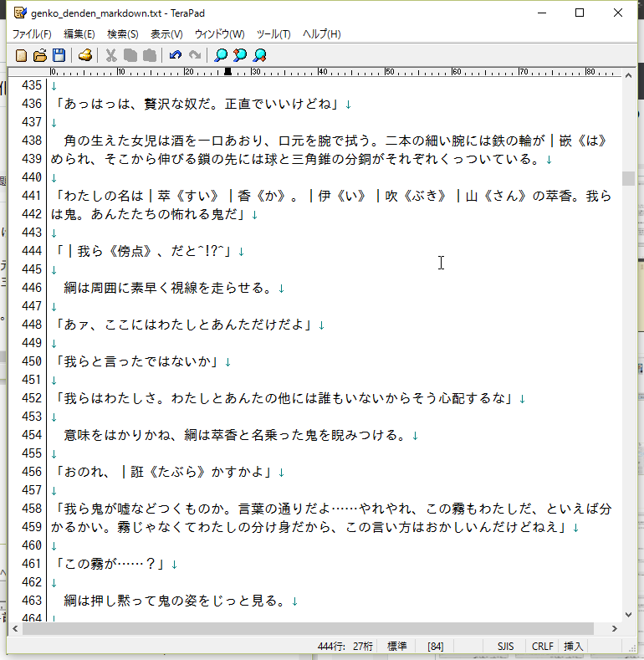This screenshot has height=660, width=644.
Task: Place cursor in 綱は押し黙って鬼の姿 line
Action: (x=174, y=601)
